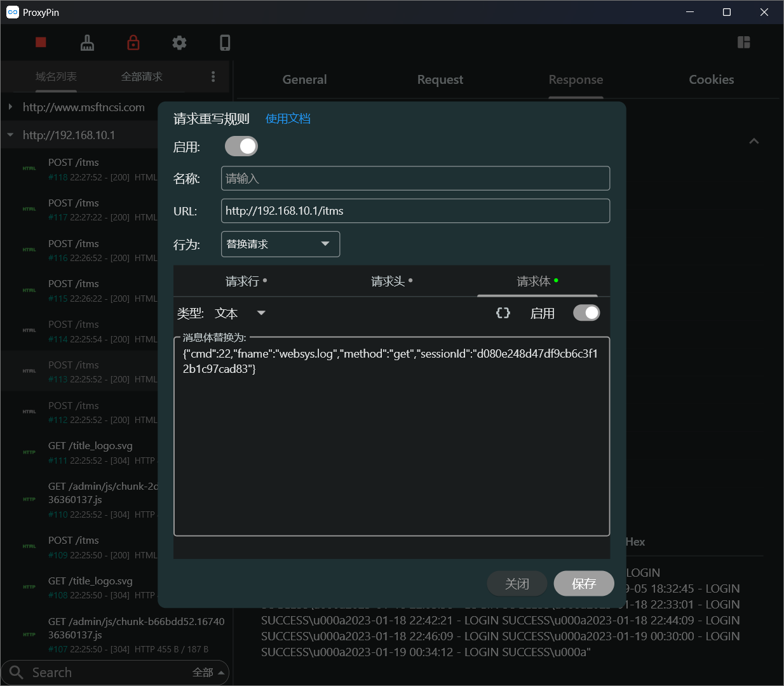Click the red HTTPS lock icon
The height and width of the screenshot is (686, 784).
(133, 43)
